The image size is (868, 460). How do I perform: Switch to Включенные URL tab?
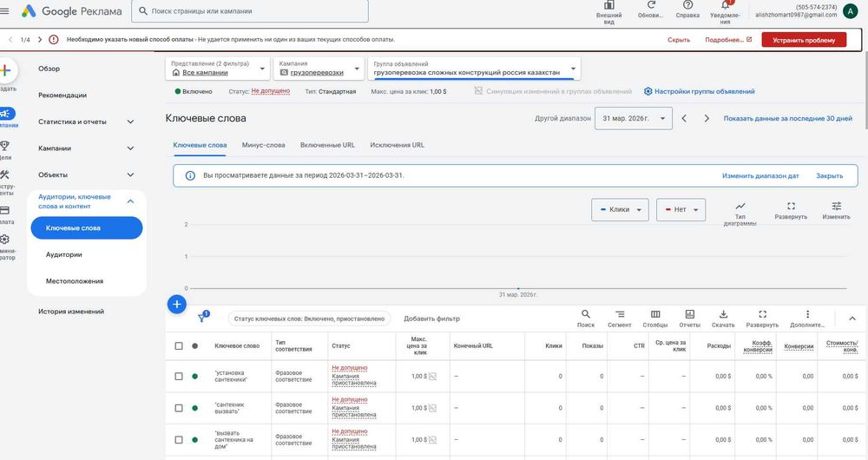pyautogui.click(x=328, y=145)
